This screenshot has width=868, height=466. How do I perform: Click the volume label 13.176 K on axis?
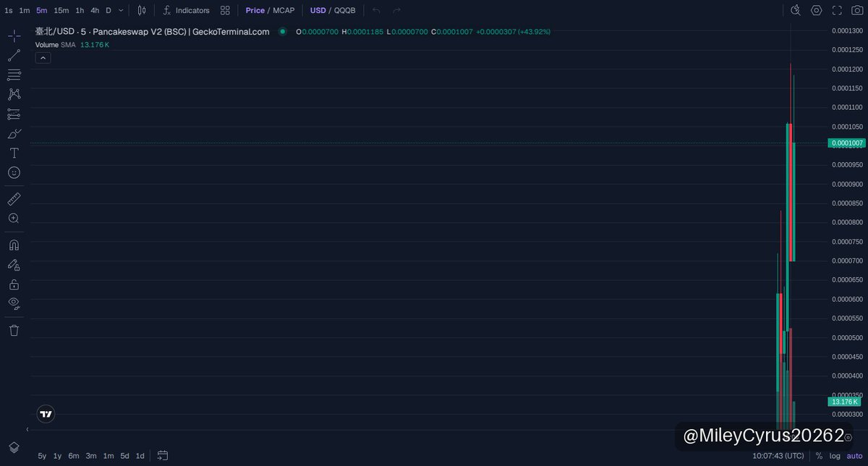tap(843, 402)
